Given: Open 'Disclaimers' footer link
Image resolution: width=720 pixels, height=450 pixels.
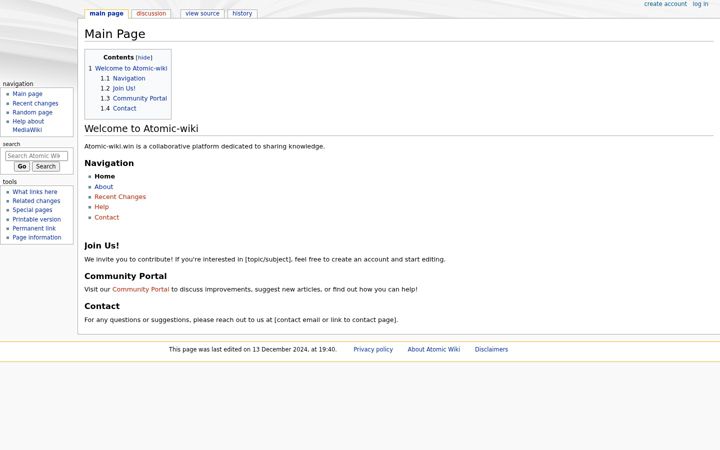Looking at the screenshot, I should (491, 349).
